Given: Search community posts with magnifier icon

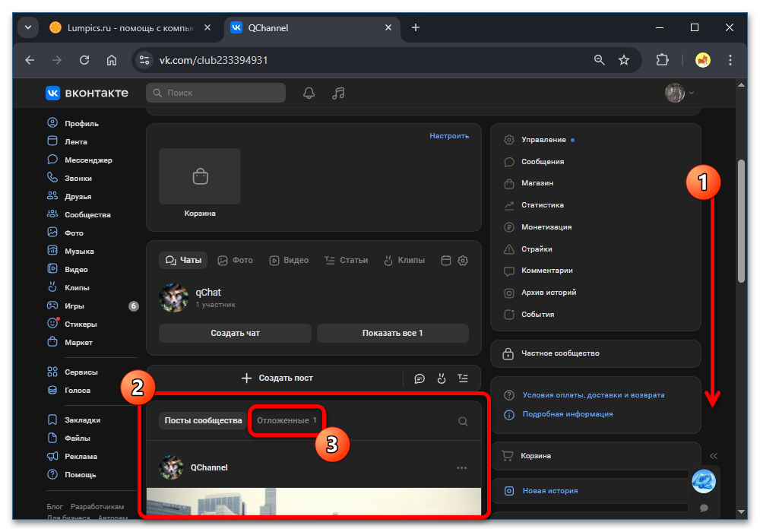Looking at the screenshot, I should [x=463, y=421].
